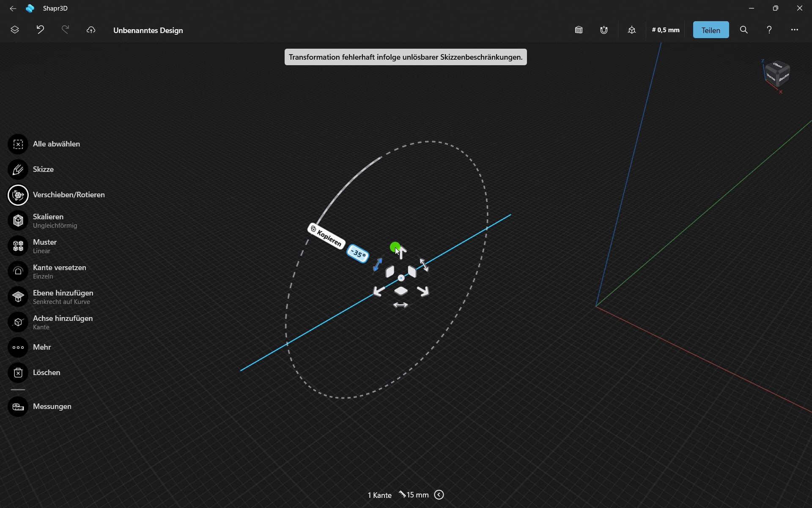Toggle grid size 0,5 mm setting
812x508 pixels.
[666, 30]
